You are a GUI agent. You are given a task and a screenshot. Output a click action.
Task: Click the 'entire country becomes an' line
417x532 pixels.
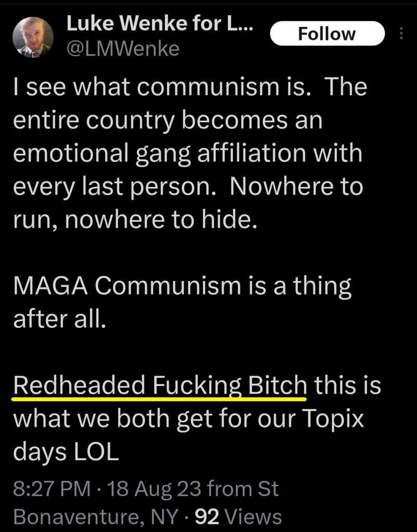pyautogui.click(x=168, y=121)
